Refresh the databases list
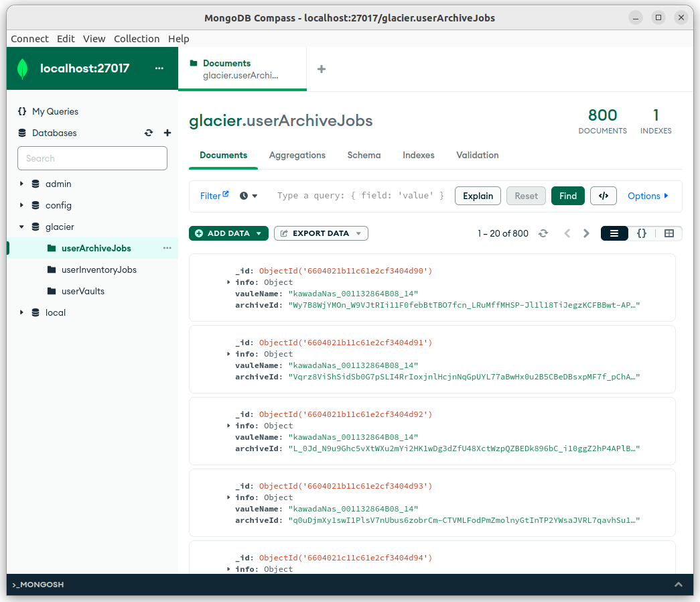This screenshot has height=602, width=700. (x=149, y=133)
